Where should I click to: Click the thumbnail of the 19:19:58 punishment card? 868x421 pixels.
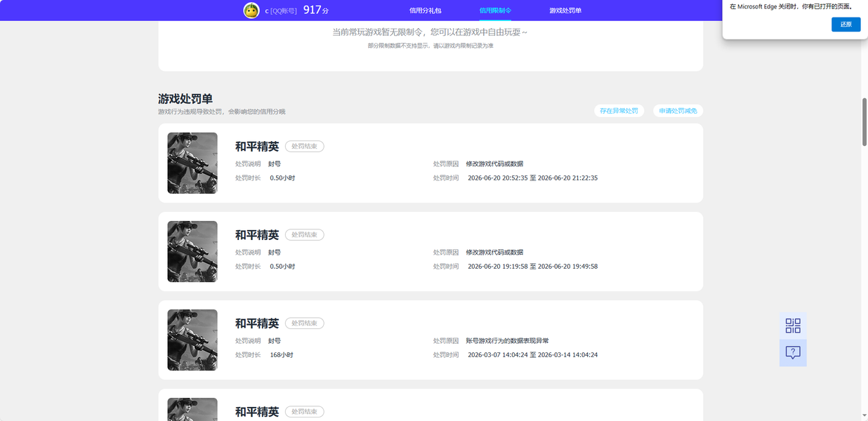(192, 251)
